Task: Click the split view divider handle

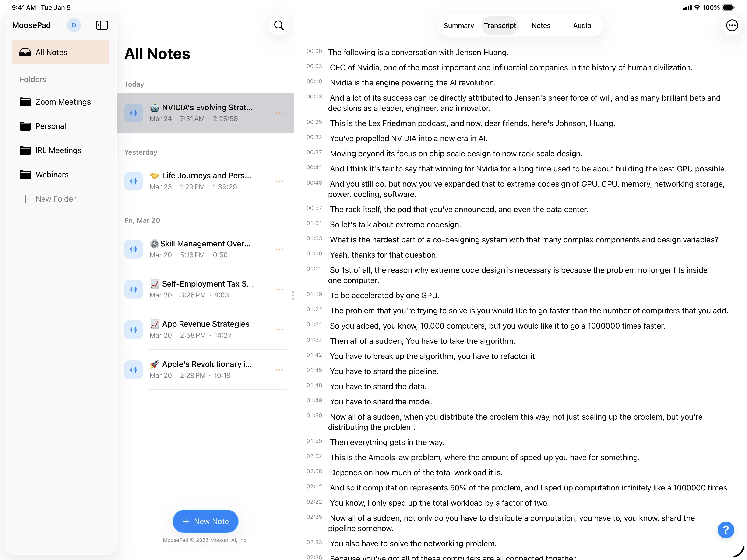Action: click(x=293, y=295)
